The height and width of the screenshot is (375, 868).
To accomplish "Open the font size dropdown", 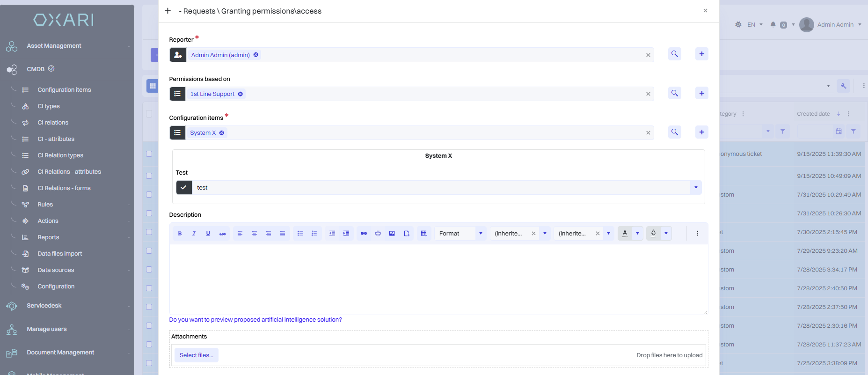I will [608, 234].
